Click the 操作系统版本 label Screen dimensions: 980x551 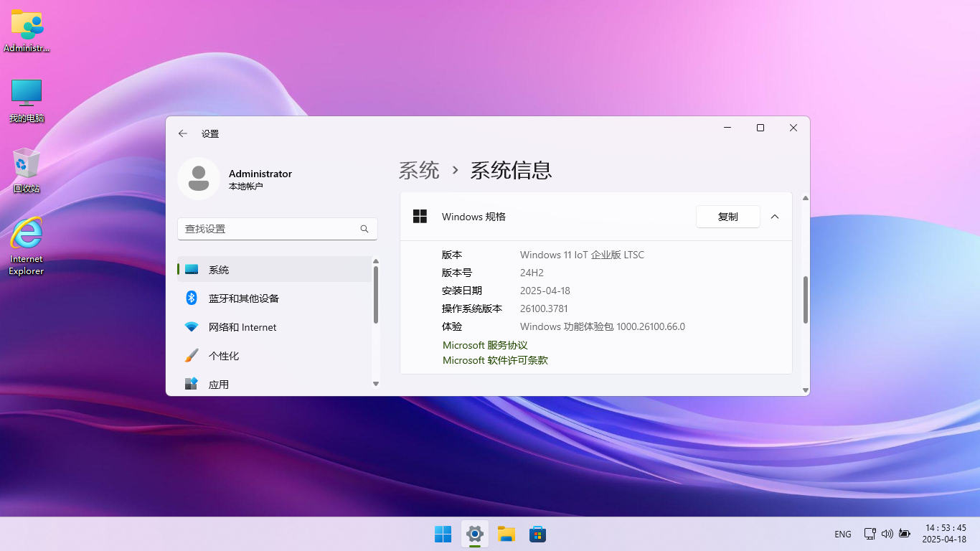pyautogui.click(x=472, y=309)
